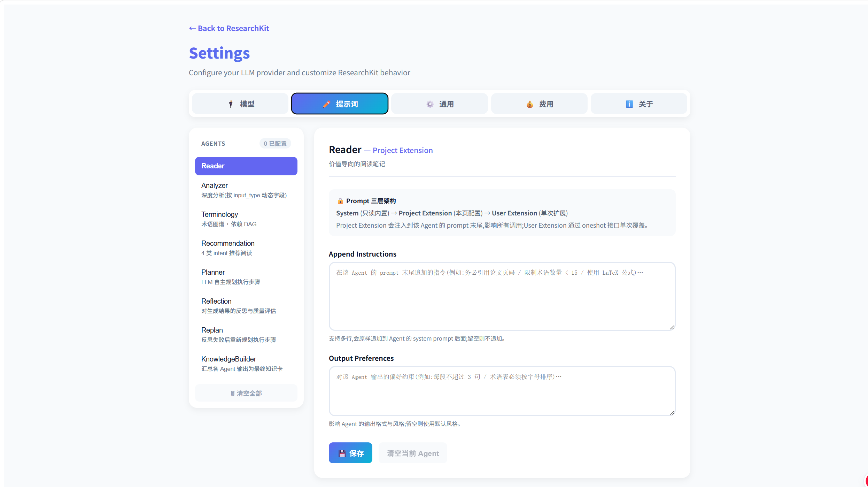Click the plug icon on 模型 tab
Image resolution: width=868 pixels, height=487 pixels.
[231, 104]
